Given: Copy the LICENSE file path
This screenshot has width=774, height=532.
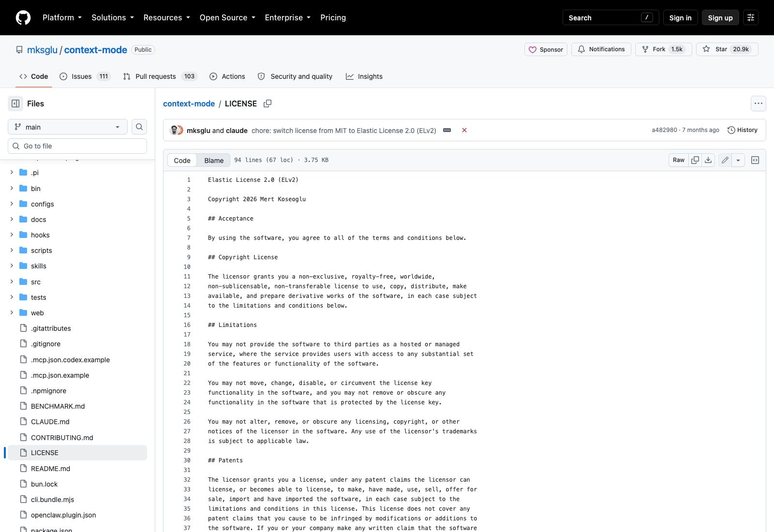Looking at the screenshot, I should [268, 103].
